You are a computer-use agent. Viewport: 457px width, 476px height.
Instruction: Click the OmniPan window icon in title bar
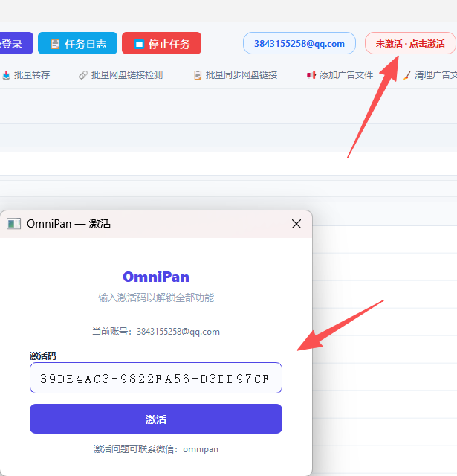(13, 224)
